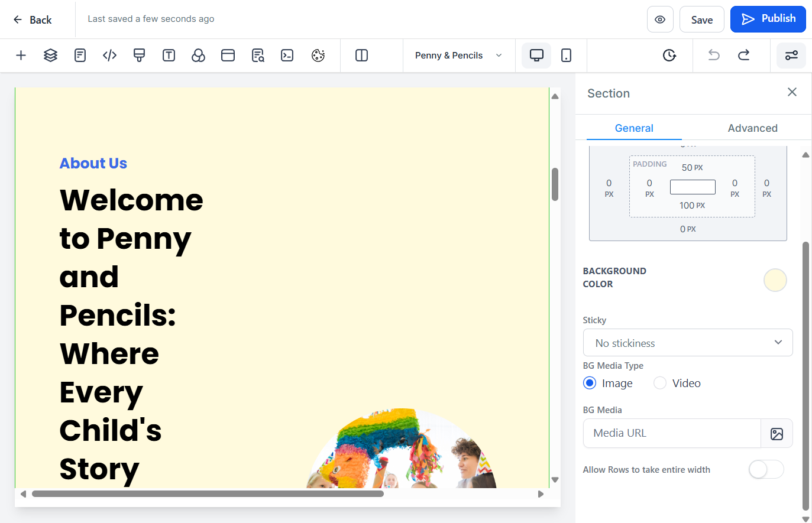812x523 pixels.
Task: Open the layers panel icon
Action: click(x=51, y=56)
